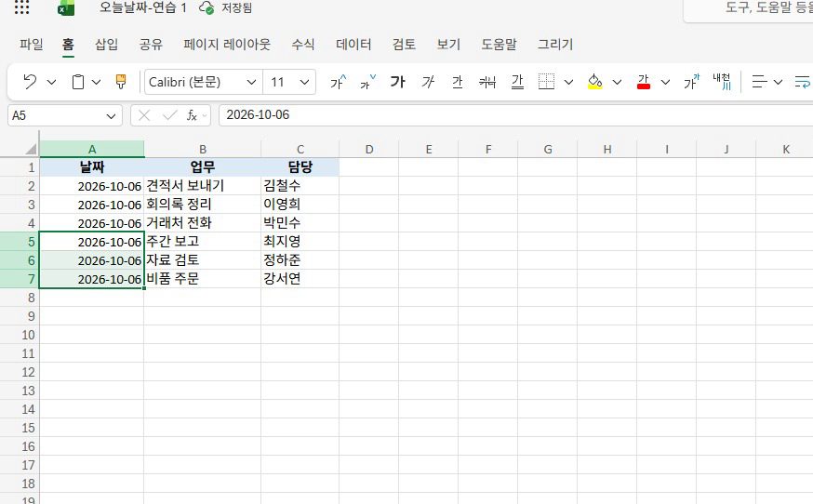
Task: Select column C header
Action: (300, 150)
